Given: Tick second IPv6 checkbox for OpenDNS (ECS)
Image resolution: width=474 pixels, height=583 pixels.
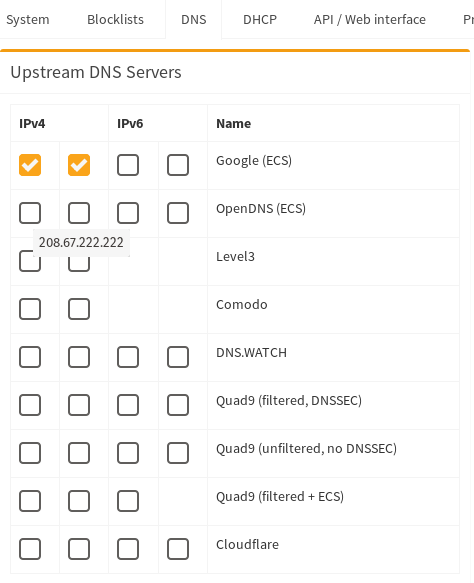Looking at the screenshot, I should pyautogui.click(x=178, y=213).
